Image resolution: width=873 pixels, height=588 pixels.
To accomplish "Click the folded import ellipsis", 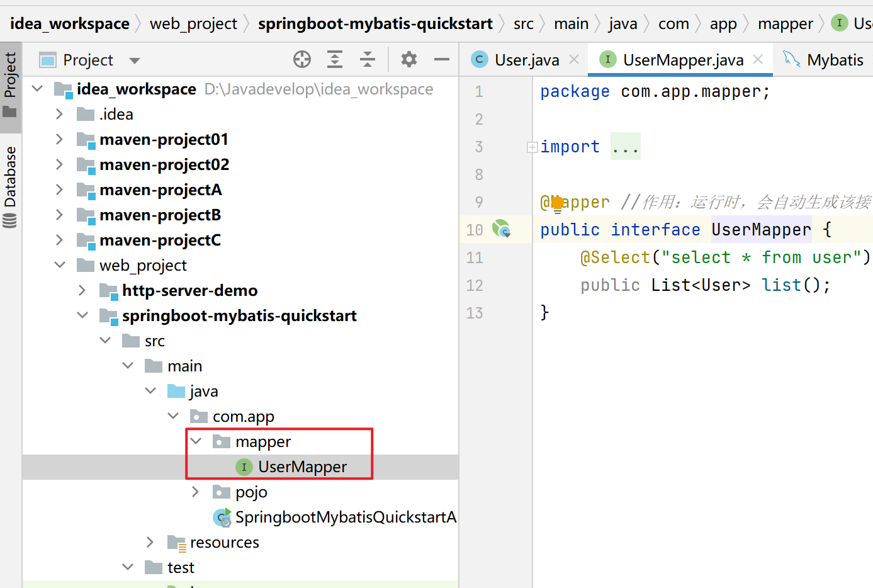I will point(626,147).
